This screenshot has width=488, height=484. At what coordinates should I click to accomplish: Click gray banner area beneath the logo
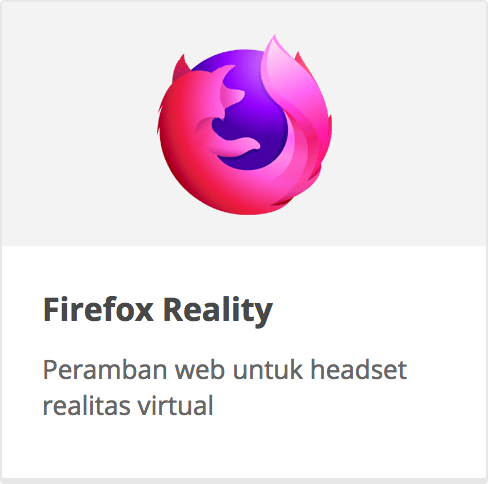point(244,231)
